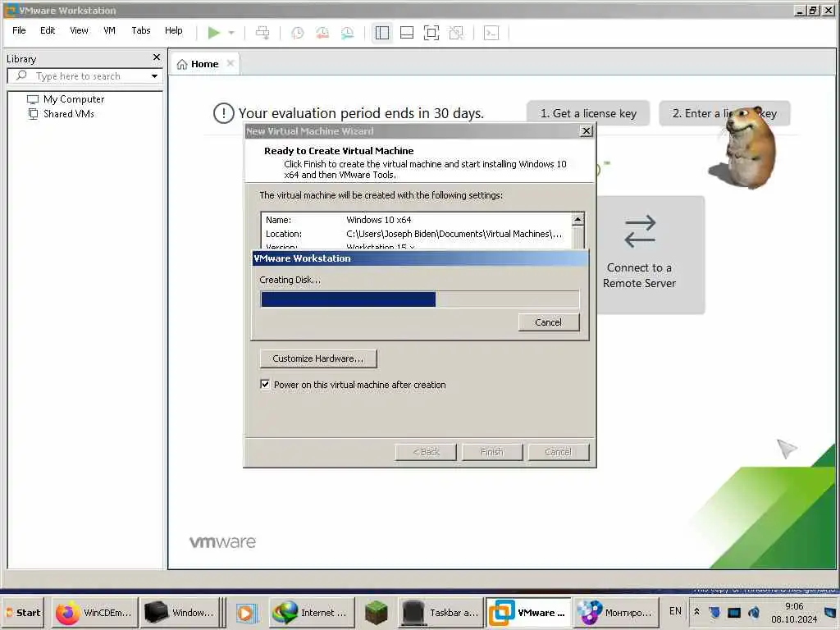
Task: Select Shared VMs in the library tree
Action: [x=62, y=113]
